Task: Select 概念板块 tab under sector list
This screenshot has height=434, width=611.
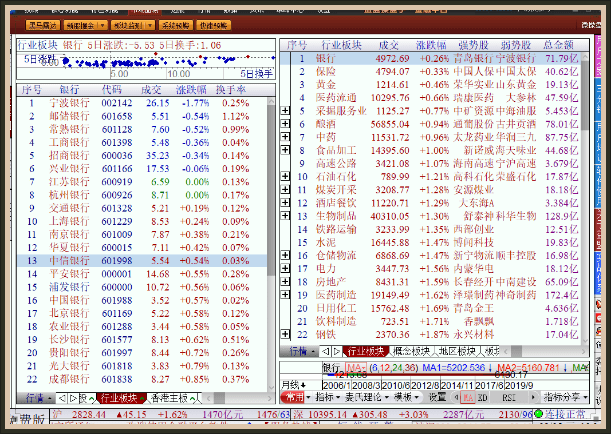Action: (411, 351)
